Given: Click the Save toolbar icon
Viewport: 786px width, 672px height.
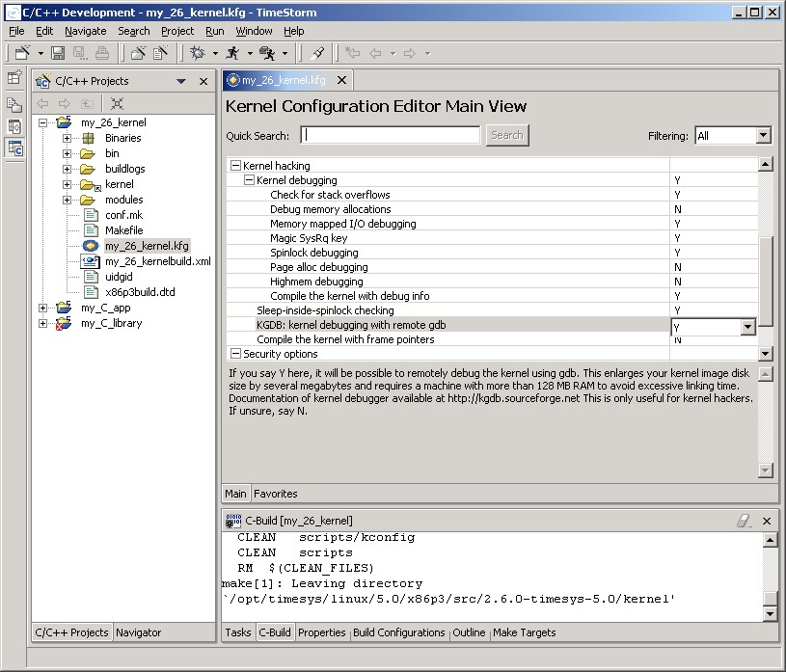Looking at the screenshot, I should pyautogui.click(x=58, y=53).
